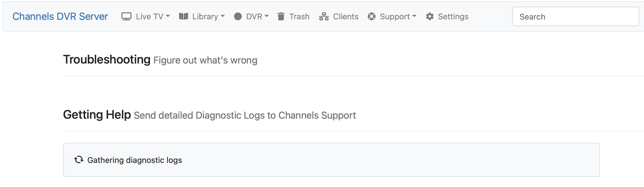This screenshot has width=644, height=187.
Task: Expand the Library dropdown caret
Action: tap(223, 16)
